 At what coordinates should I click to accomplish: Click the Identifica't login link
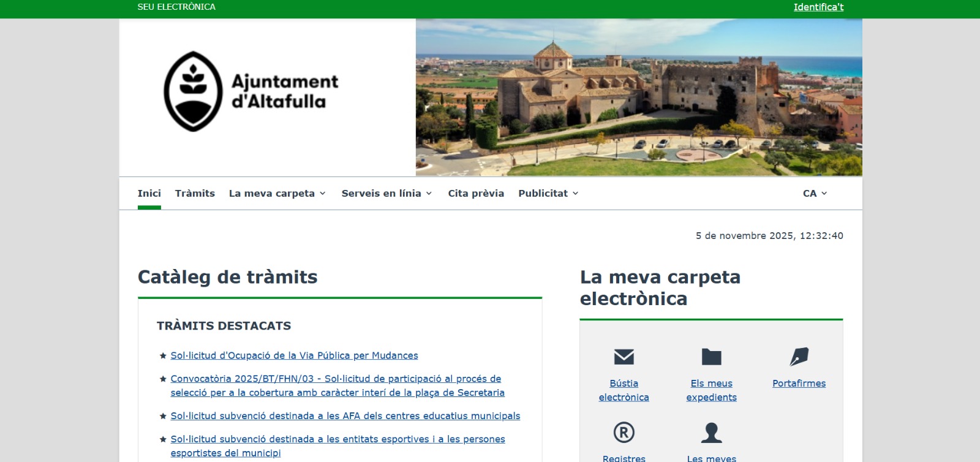(x=818, y=7)
